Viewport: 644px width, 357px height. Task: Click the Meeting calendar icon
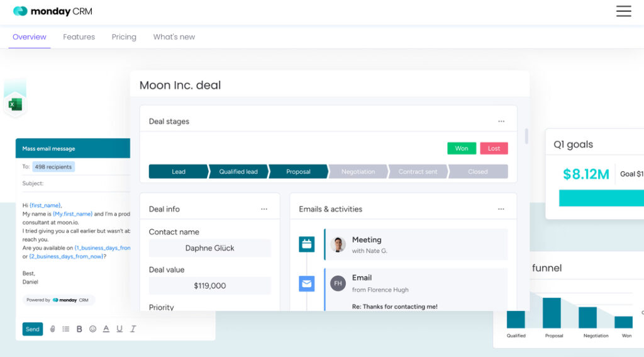pyautogui.click(x=307, y=244)
